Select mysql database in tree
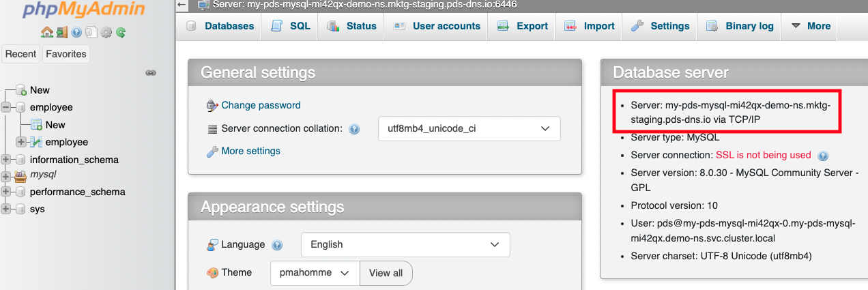Image resolution: width=868 pixels, height=290 pixels. [x=43, y=175]
